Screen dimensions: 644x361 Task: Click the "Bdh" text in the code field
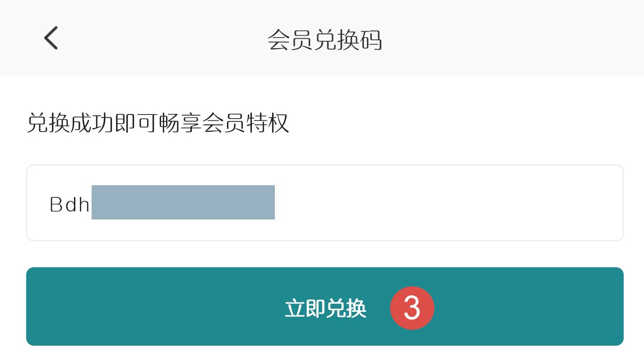[x=69, y=205]
